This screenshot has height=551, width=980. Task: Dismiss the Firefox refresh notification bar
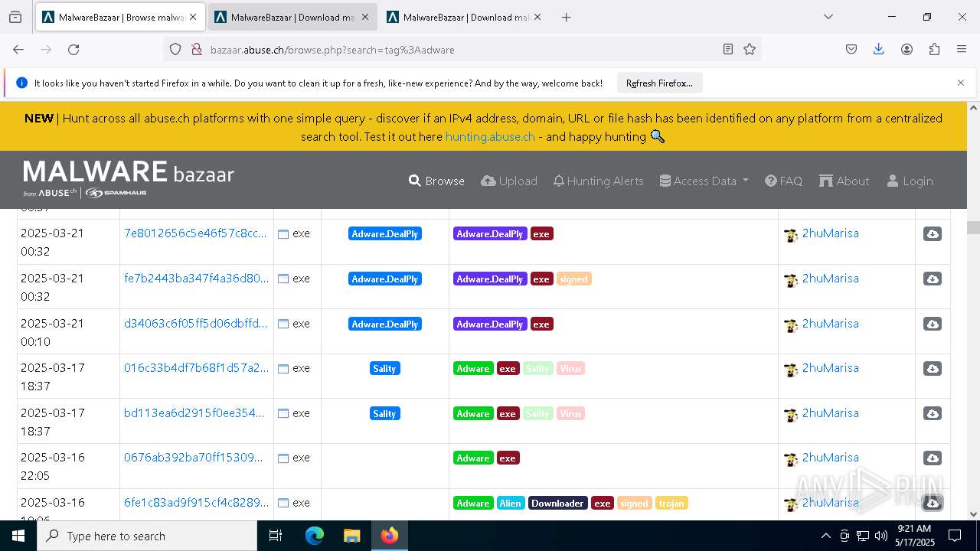pyautogui.click(x=961, y=83)
